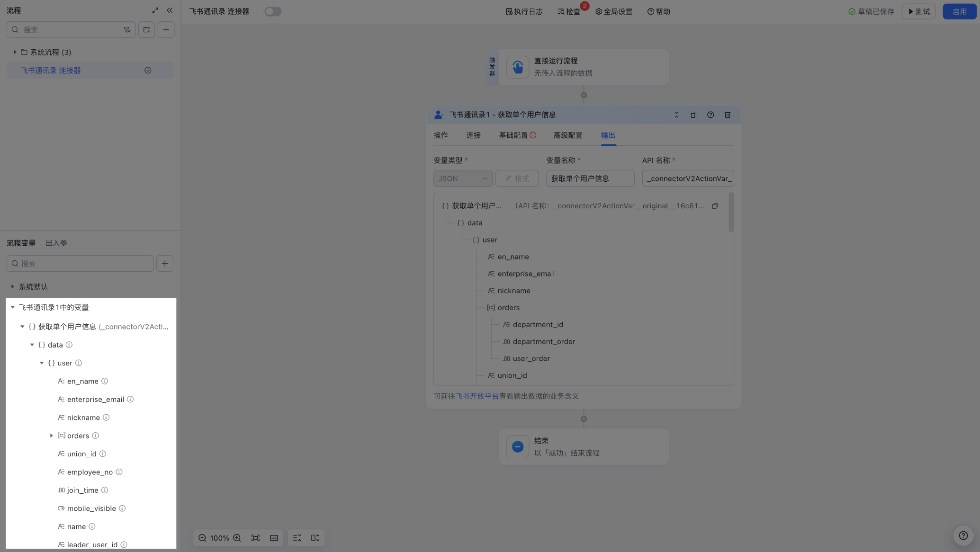The width and height of the screenshot is (980, 552).
Task: Switch to the 出入参 tab
Action: coord(56,243)
